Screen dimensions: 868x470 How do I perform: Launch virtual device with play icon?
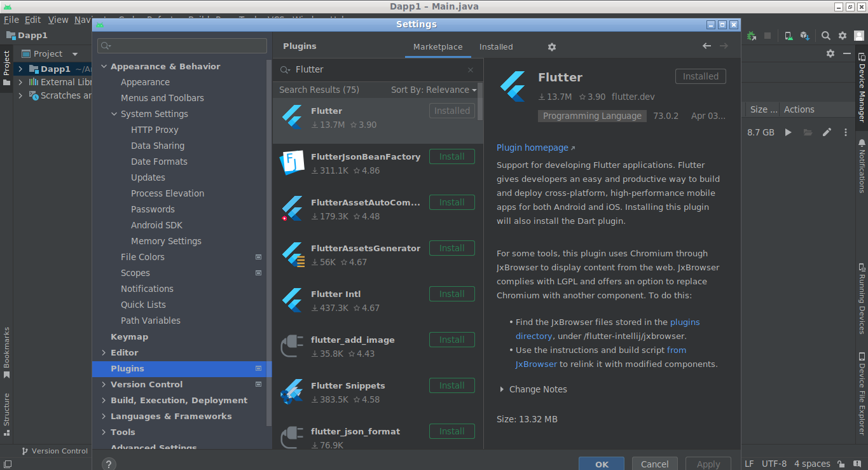tap(789, 132)
